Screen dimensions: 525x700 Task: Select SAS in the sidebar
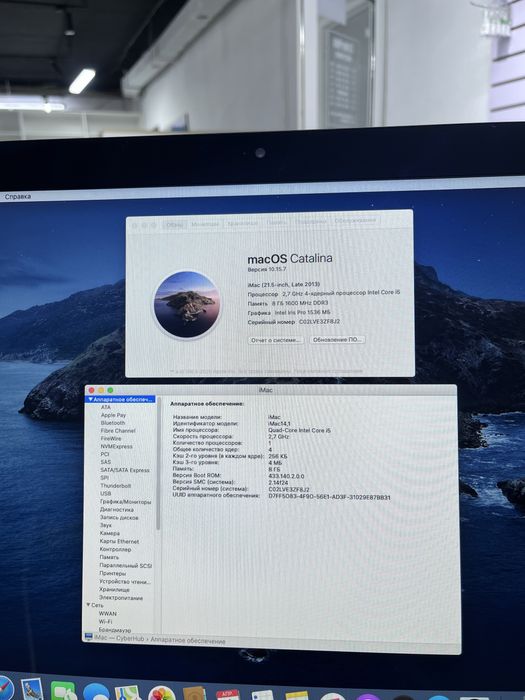(x=105, y=462)
